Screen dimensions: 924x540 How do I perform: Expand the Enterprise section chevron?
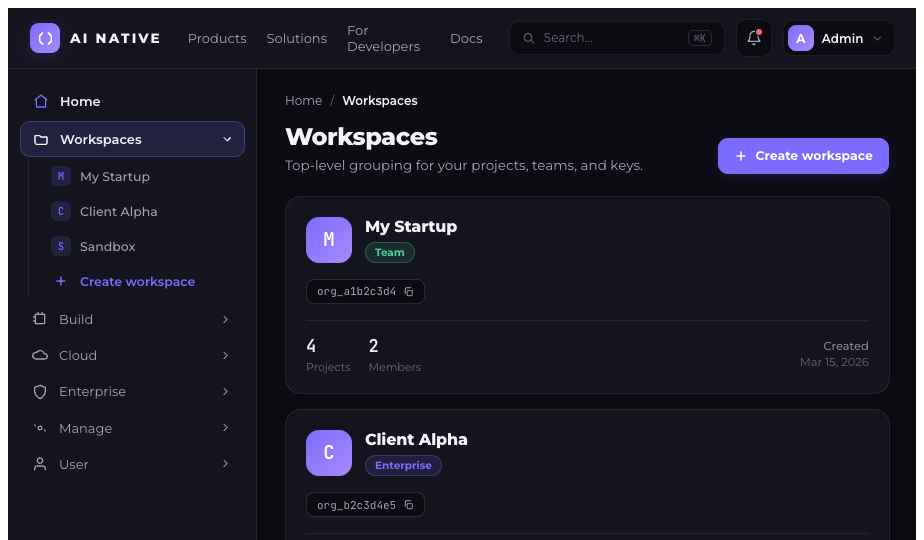225,391
